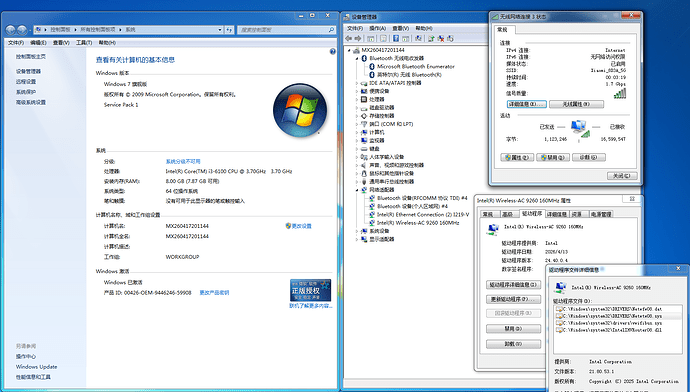690x392 pixels.
Task: Click the Scan for hardware changes toolbar icon
Action: 418,38
